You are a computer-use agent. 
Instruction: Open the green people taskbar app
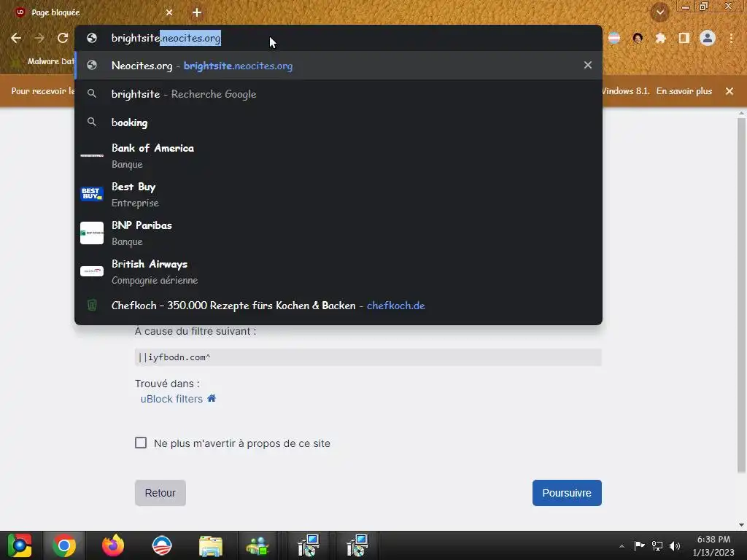tap(258, 545)
